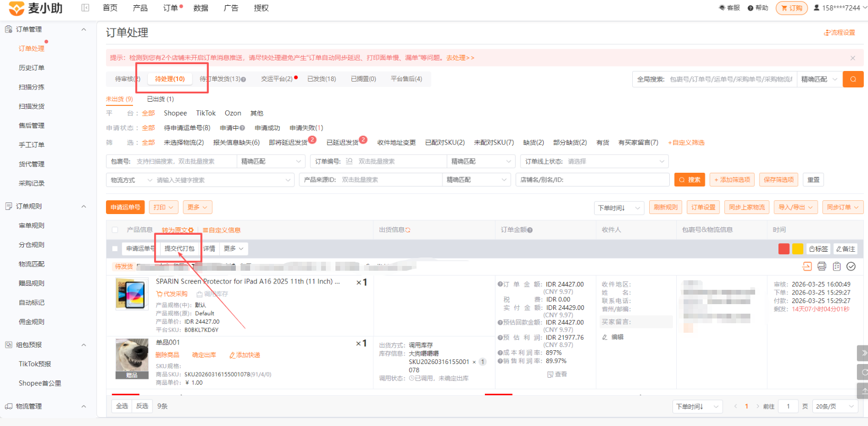Tick the select-all checkbox in table header
868x426 pixels.
click(115, 230)
